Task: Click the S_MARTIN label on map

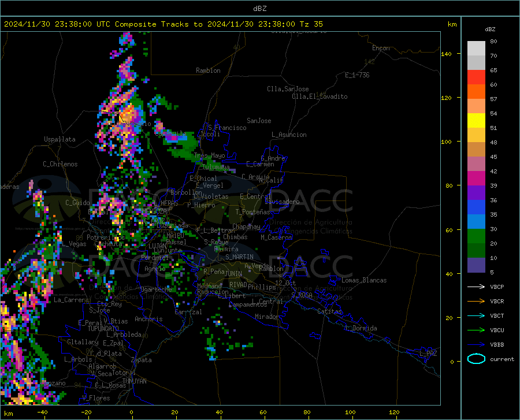Action: pyautogui.click(x=239, y=257)
